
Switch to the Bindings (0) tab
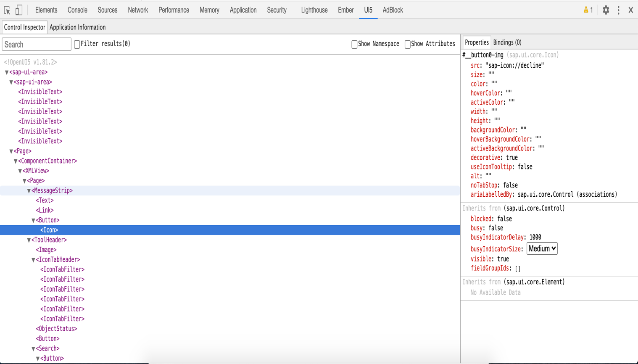(x=507, y=42)
